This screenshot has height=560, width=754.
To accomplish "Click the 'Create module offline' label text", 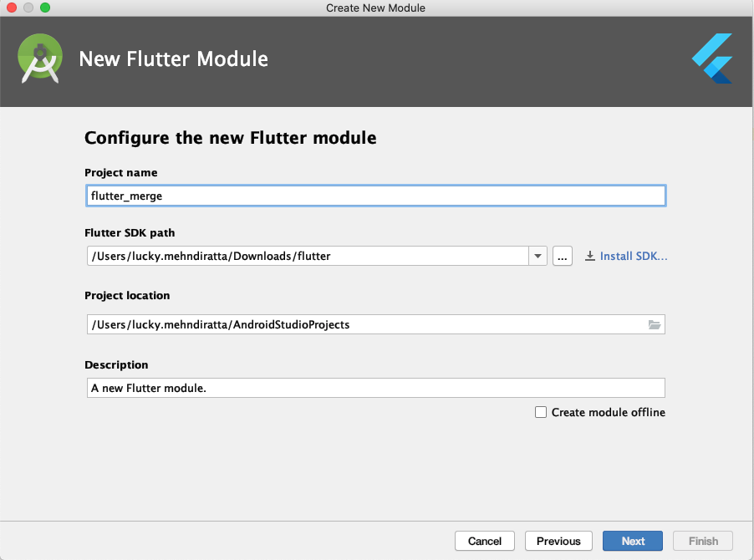I will (609, 412).
